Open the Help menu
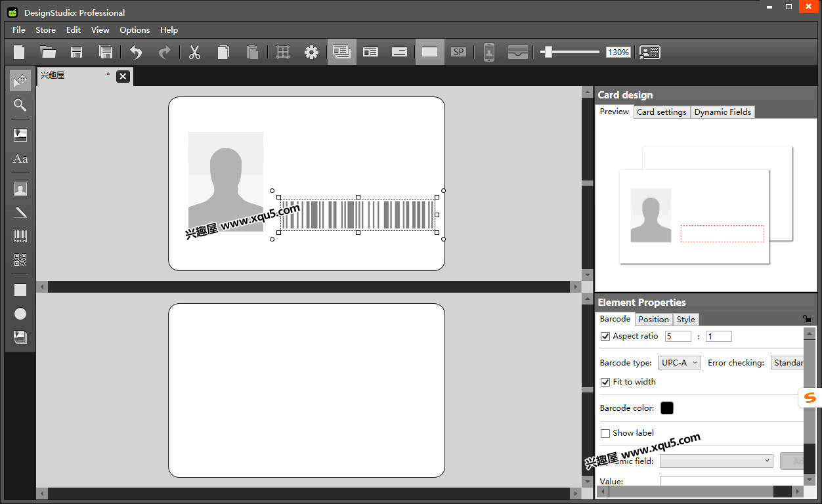The height and width of the screenshot is (504, 822). click(x=169, y=30)
